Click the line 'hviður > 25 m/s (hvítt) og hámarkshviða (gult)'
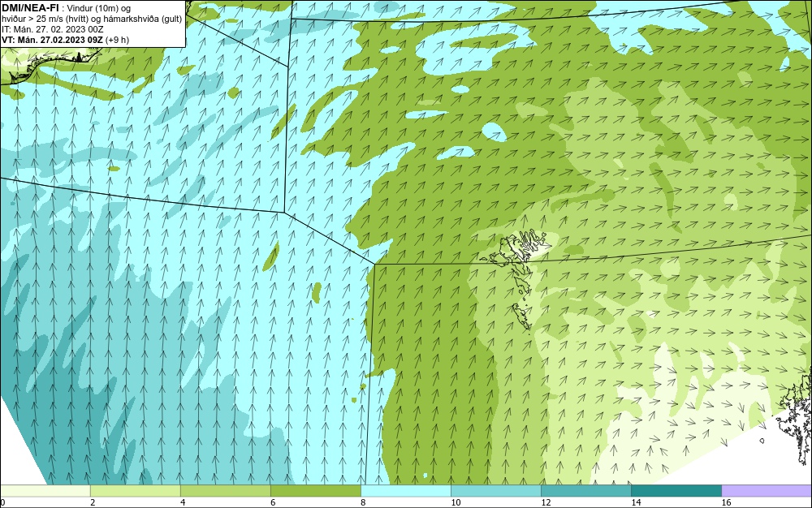Screen dimensions: 812x508 [92, 19]
